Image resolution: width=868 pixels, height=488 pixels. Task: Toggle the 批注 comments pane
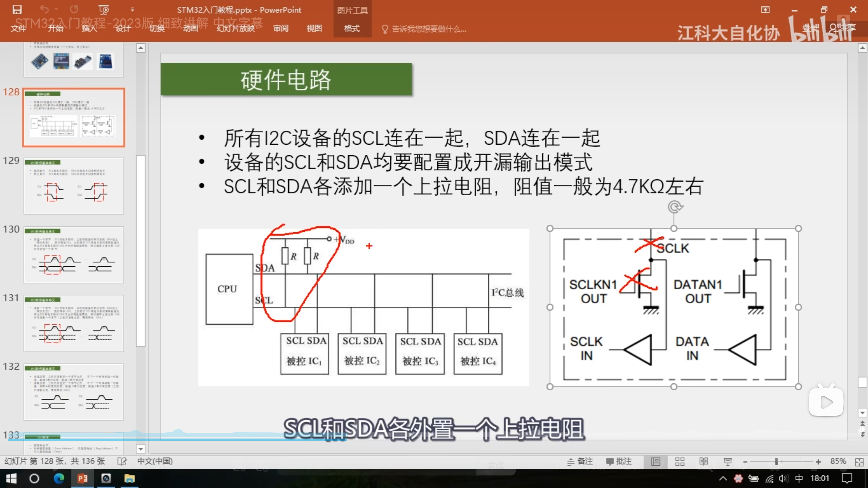[x=619, y=462]
